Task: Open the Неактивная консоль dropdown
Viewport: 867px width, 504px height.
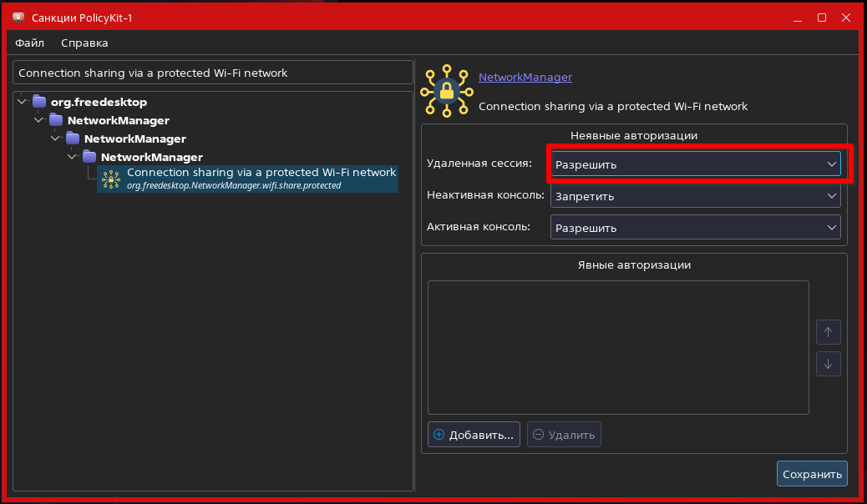Action: pos(696,195)
